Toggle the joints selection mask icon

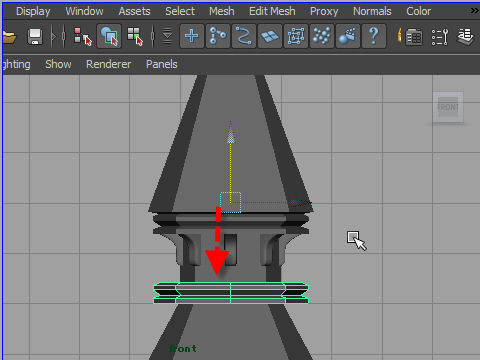(x=218, y=36)
